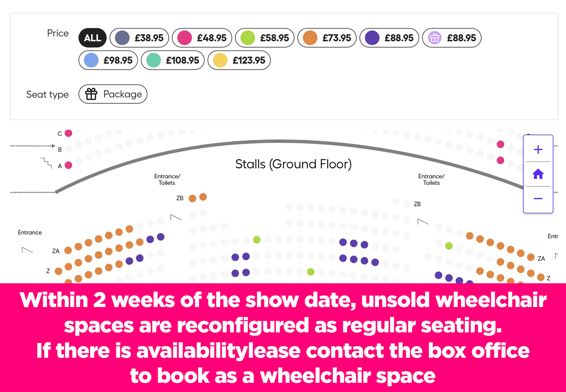The image size is (566, 392).
Task: Show only £58.95 green seats
Action: tap(265, 38)
